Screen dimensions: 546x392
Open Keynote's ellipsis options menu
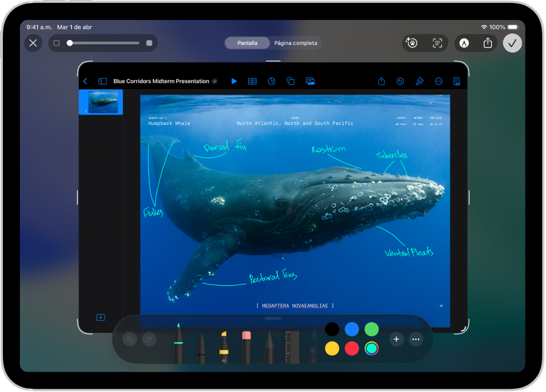tap(439, 81)
